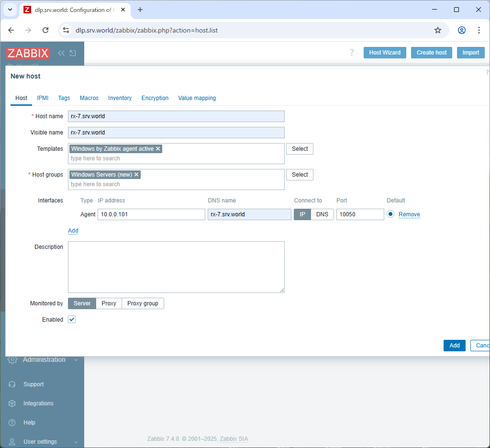Select the Default radio for the Agent interface

pyautogui.click(x=391, y=214)
